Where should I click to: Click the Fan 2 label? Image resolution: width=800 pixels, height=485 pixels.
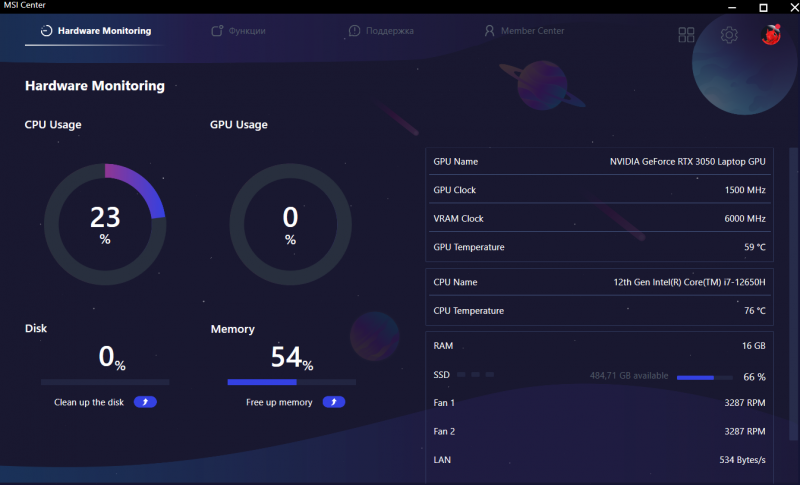[444, 431]
